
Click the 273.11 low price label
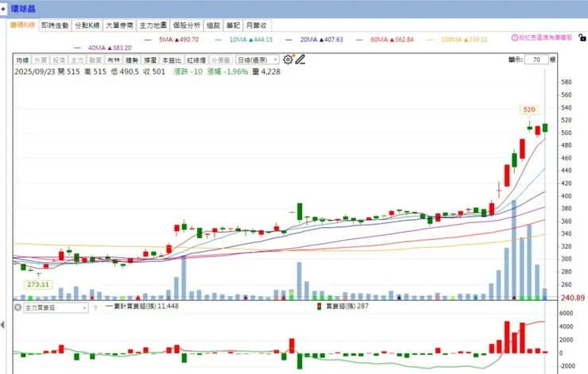(38, 284)
